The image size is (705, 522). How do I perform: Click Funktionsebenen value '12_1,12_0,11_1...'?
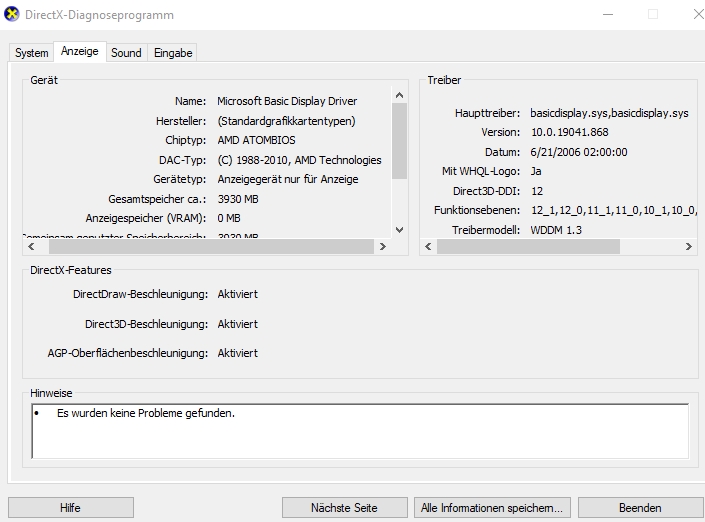tap(614, 210)
